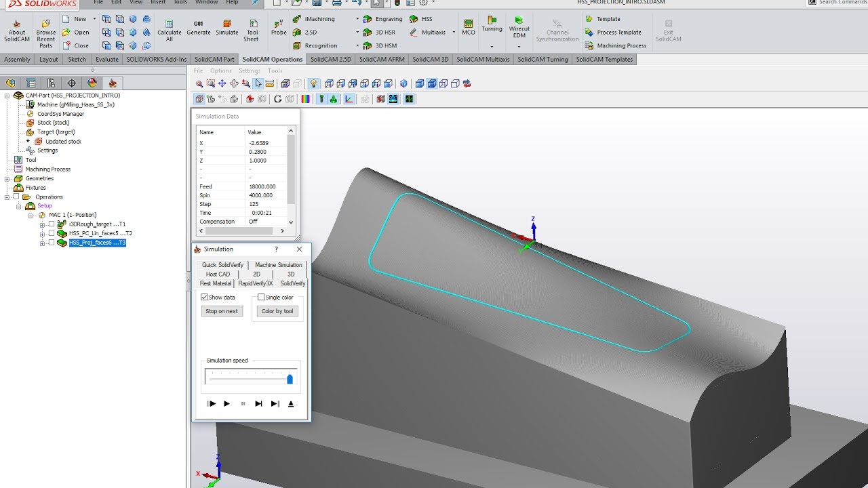The width and height of the screenshot is (868, 488).
Task: Click the 3D HSR operation button
Action: [379, 33]
